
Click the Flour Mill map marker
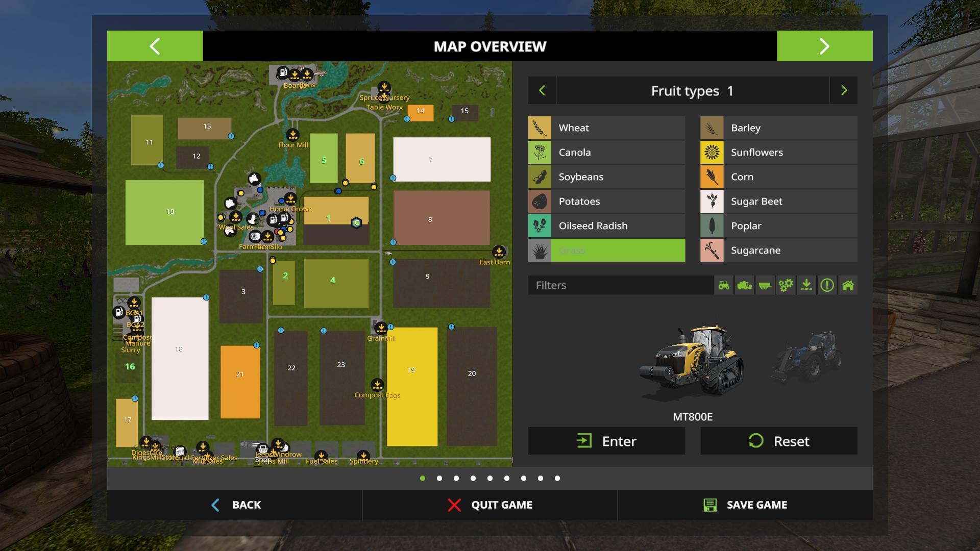292,135
